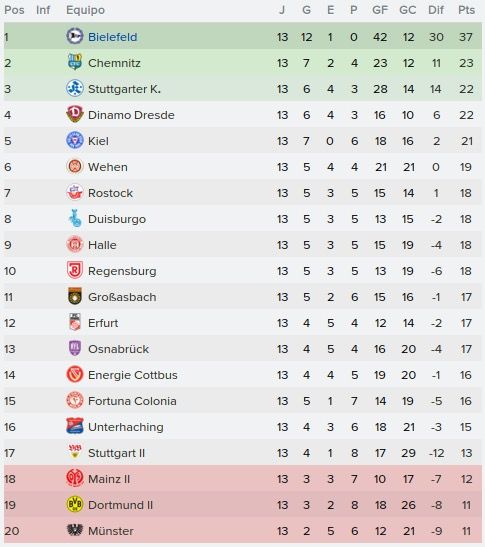The height and width of the screenshot is (547, 485).
Task: Click the Pos column header
Action: (x=14, y=10)
